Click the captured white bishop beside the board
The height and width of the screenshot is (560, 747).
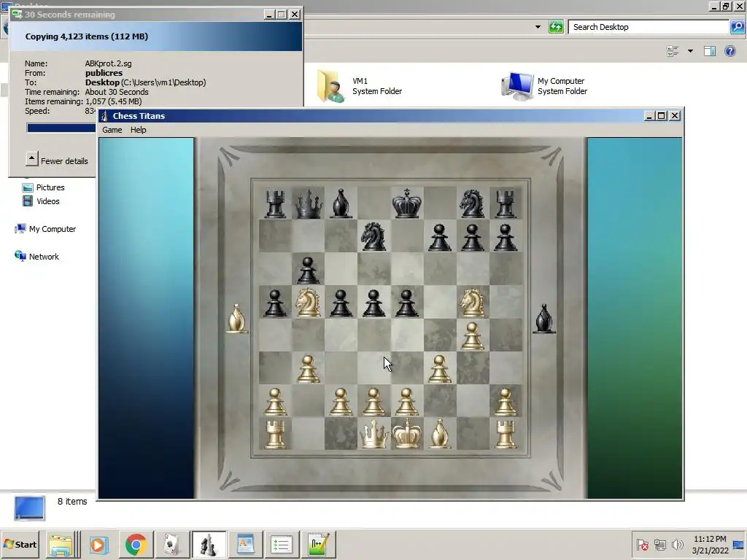click(237, 318)
